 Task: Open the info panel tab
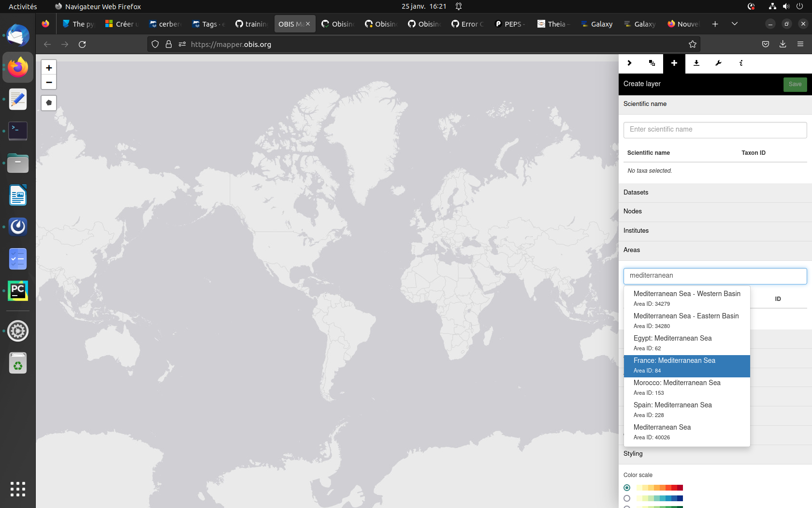[x=741, y=63]
